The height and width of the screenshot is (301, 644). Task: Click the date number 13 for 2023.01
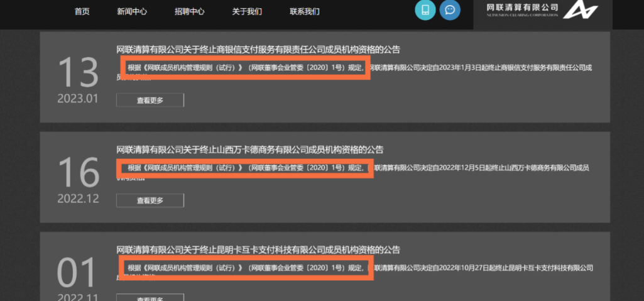(78, 73)
